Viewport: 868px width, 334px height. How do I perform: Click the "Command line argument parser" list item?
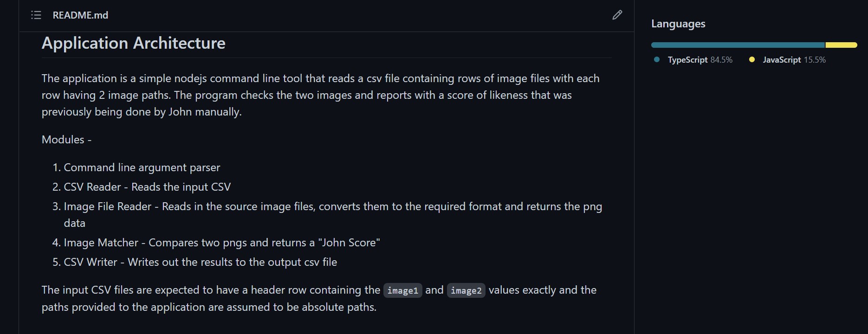(x=142, y=167)
